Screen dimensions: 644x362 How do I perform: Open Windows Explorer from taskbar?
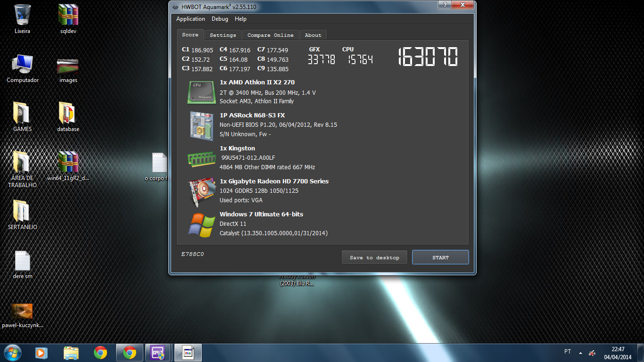click(x=71, y=353)
